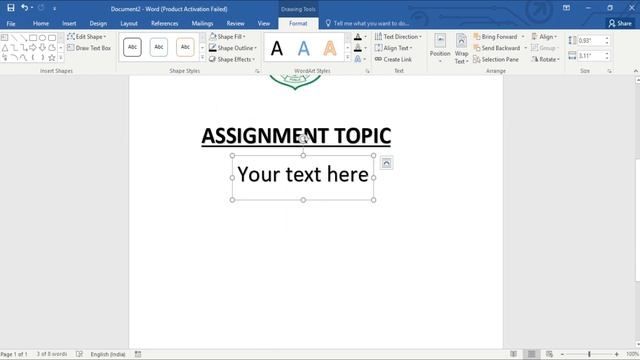This screenshot has height=360, width=640.
Task: Switch to the Mailings tab
Action: pyautogui.click(x=202, y=24)
